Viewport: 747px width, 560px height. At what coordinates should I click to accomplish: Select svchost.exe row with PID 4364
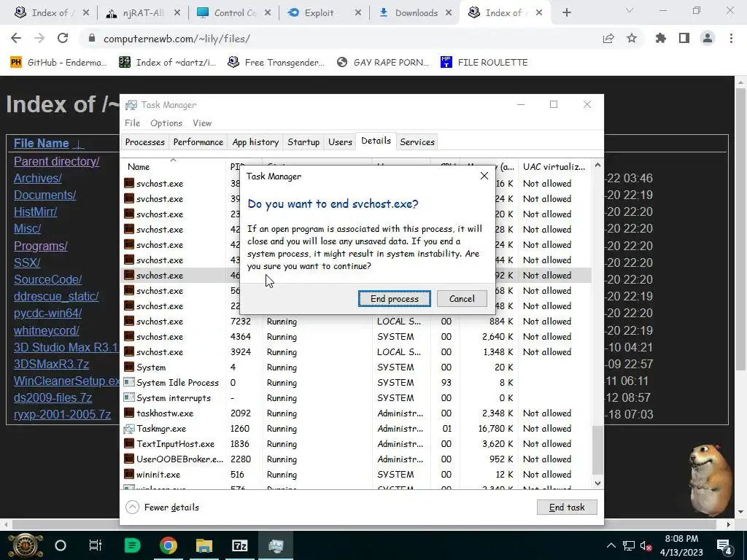coord(356,337)
